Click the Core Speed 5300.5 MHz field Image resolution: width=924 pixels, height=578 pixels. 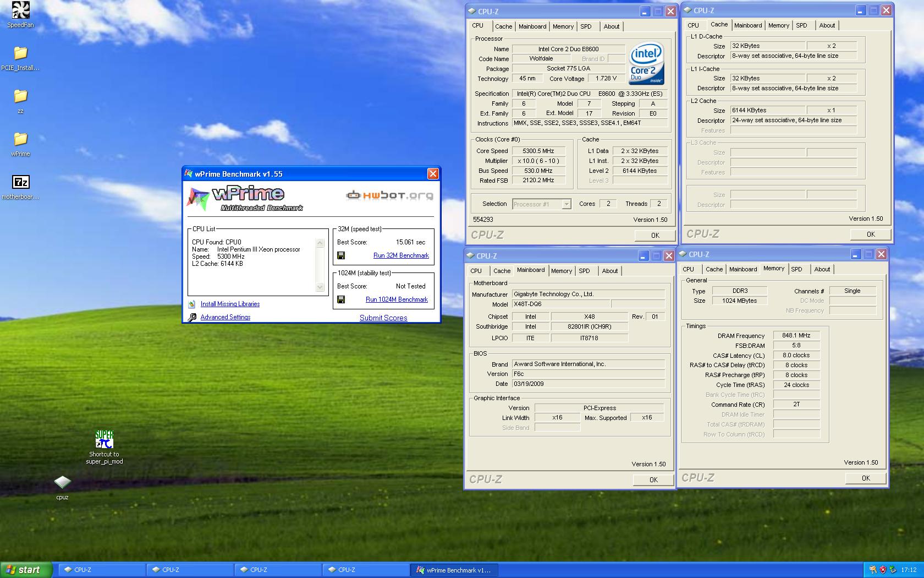click(538, 151)
